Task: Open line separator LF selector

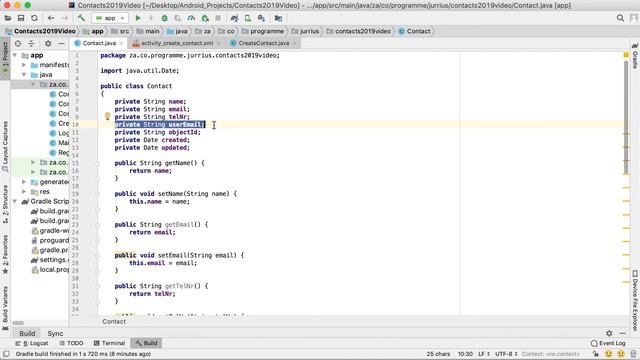Action: coord(484,354)
